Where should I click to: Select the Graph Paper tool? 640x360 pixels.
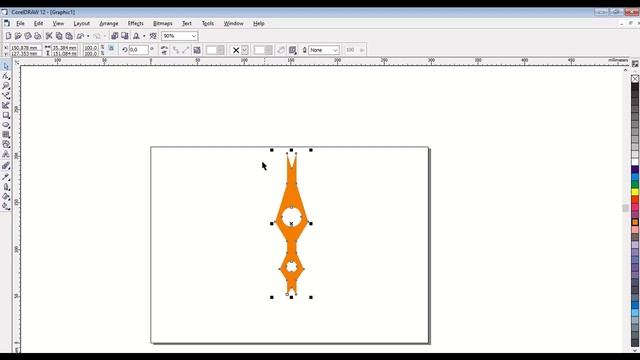click(x=6, y=135)
